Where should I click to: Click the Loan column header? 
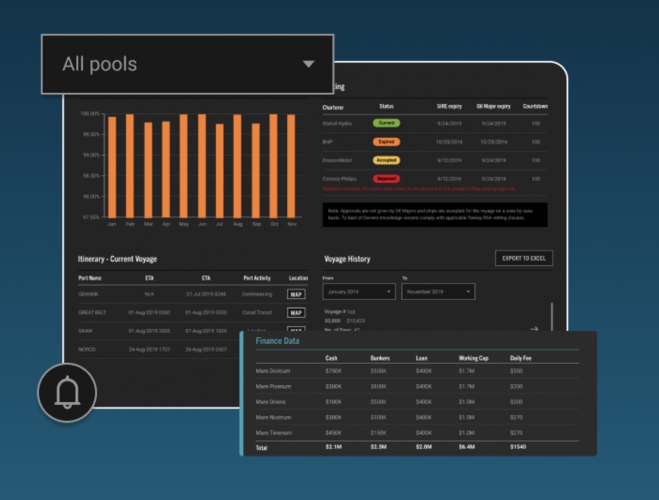(x=422, y=358)
